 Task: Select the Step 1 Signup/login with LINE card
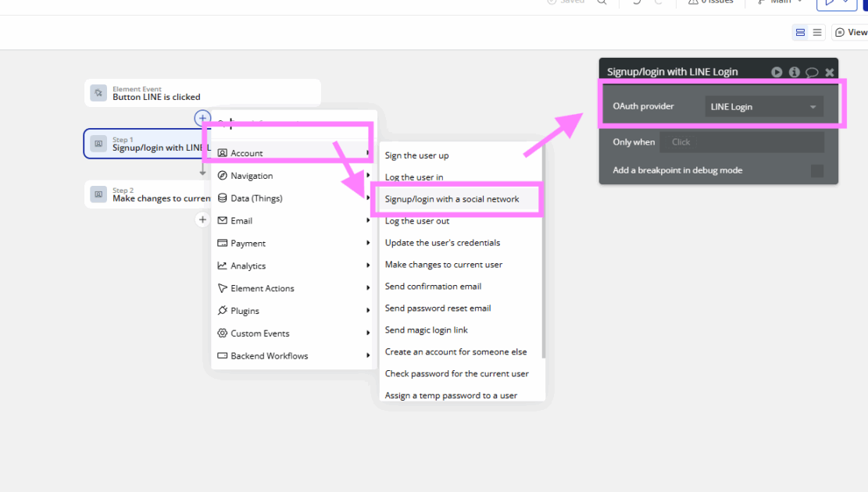pos(147,144)
